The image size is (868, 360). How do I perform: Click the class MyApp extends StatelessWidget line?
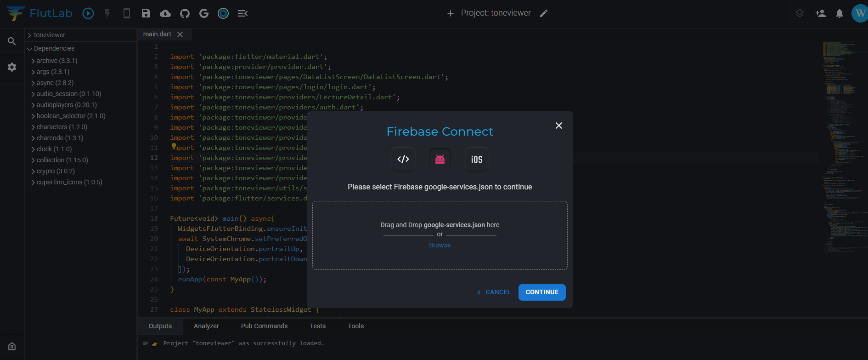(x=244, y=309)
